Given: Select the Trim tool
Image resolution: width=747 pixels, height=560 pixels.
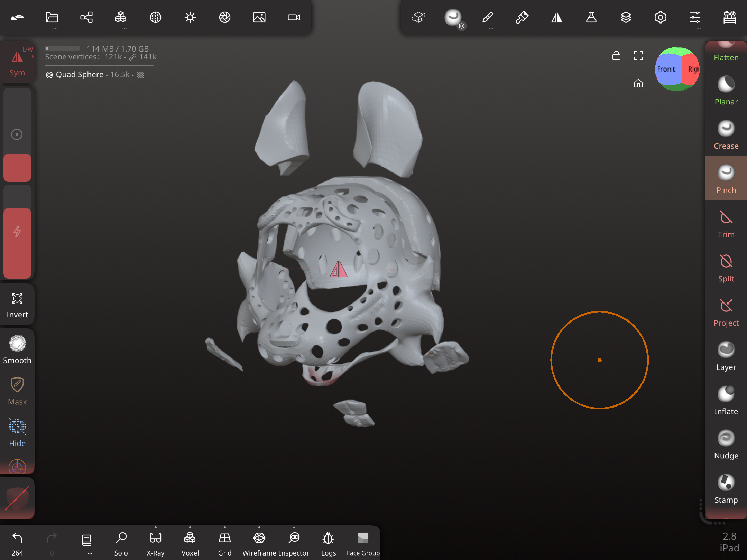Looking at the screenshot, I should (726, 223).
